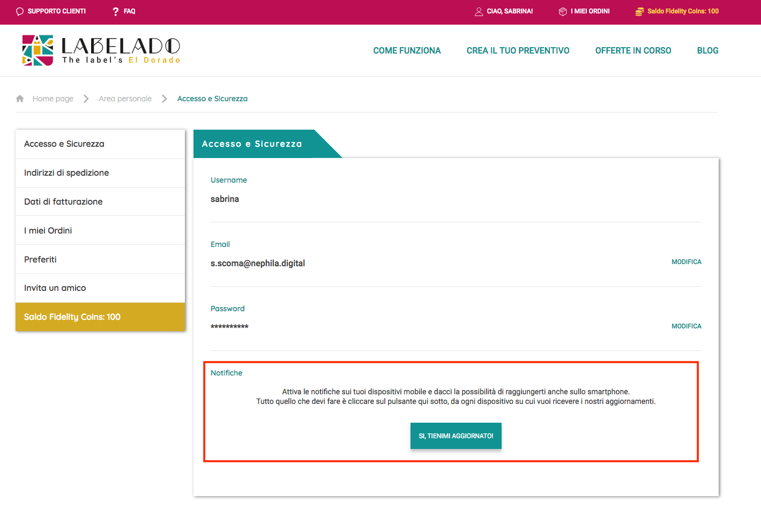Open Come Funziona menu item
761x532 pixels.
click(407, 50)
